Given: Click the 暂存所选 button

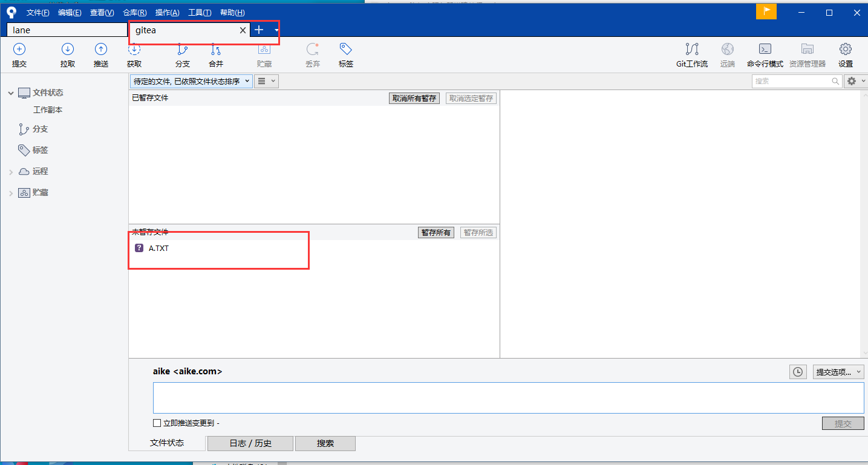Looking at the screenshot, I should tap(478, 232).
